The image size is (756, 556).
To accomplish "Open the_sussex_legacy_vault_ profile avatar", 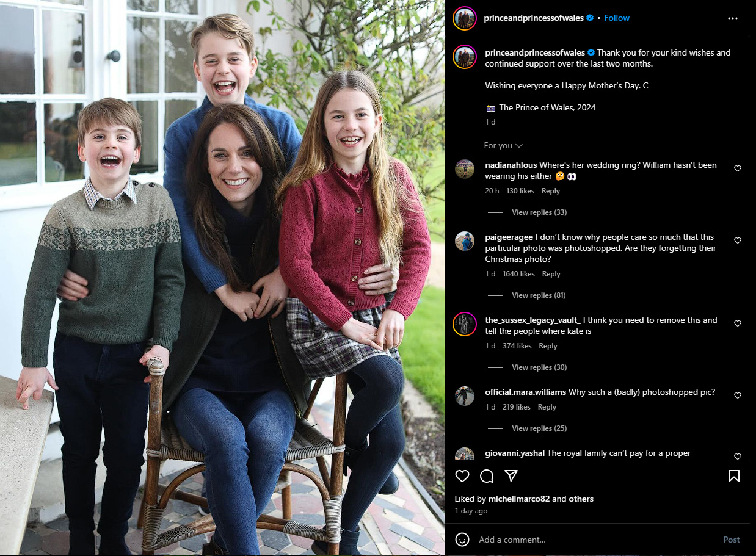I will pos(465,323).
